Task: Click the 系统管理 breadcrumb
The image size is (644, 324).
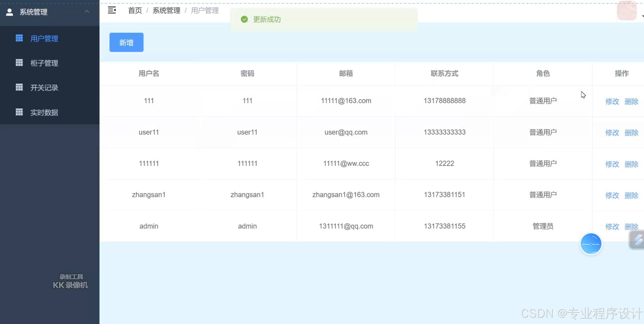Action: (x=166, y=11)
